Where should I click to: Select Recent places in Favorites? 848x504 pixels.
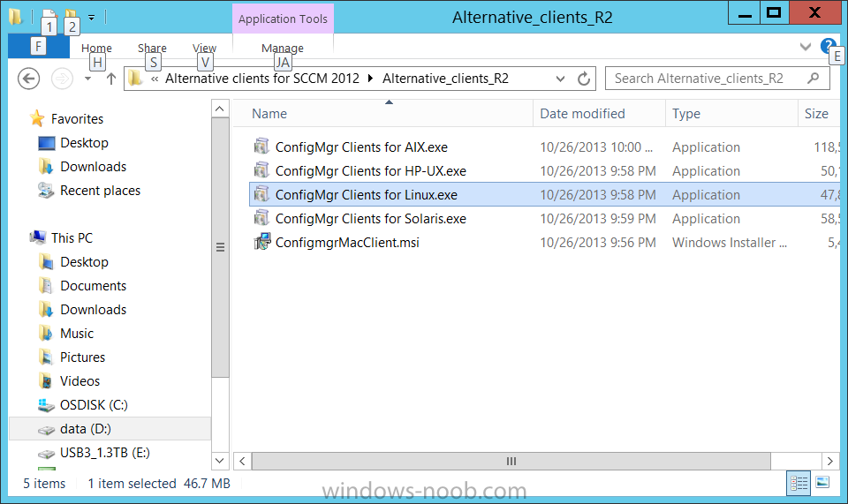pyautogui.click(x=100, y=190)
